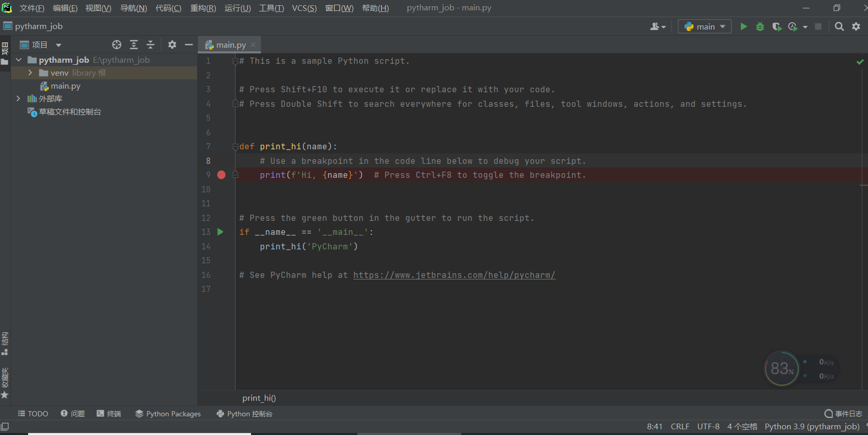Hide the project tool window

(189, 45)
